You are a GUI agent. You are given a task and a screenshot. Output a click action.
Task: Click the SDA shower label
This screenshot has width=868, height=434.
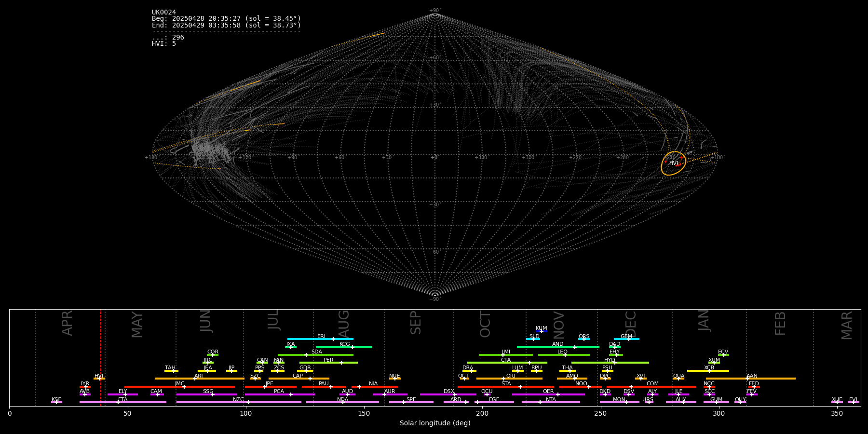[x=317, y=352]
